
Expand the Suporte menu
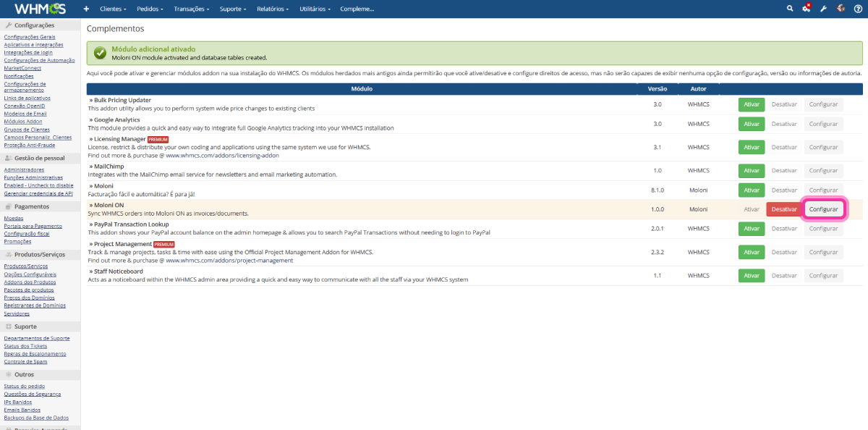233,9
